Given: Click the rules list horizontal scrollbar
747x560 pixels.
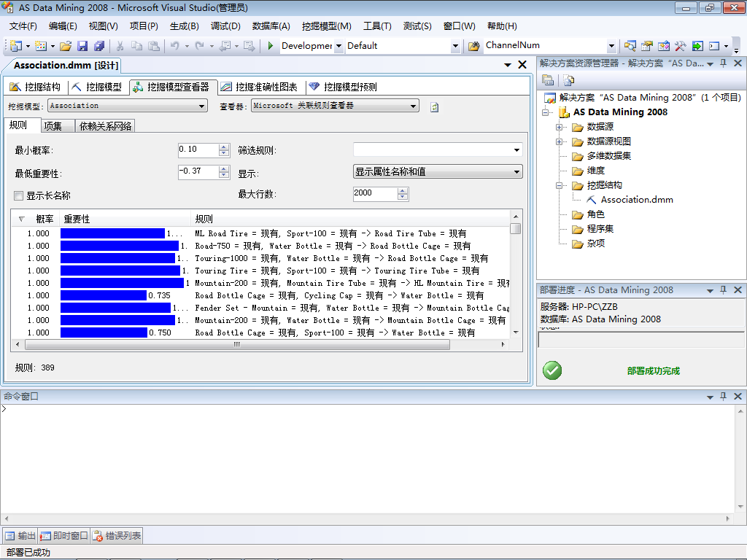Looking at the screenshot, I should [x=237, y=344].
